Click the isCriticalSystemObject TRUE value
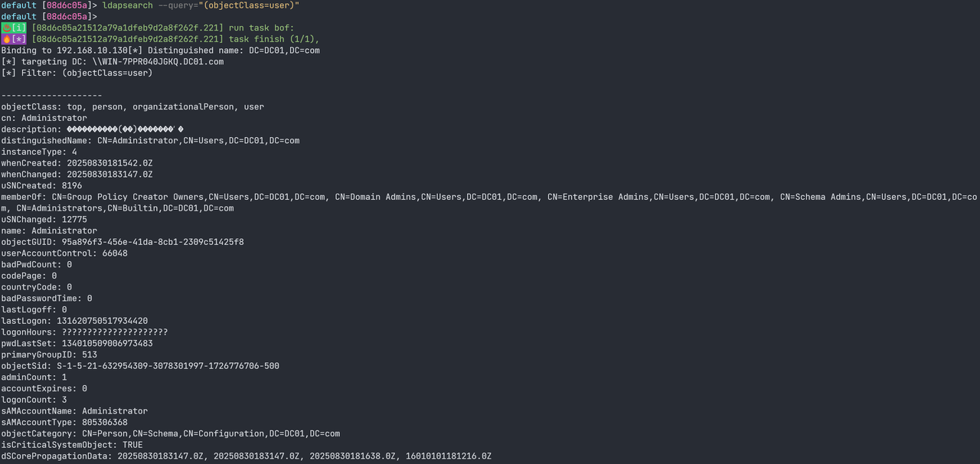980x464 pixels. pyautogui.click(x=132, y=445)
